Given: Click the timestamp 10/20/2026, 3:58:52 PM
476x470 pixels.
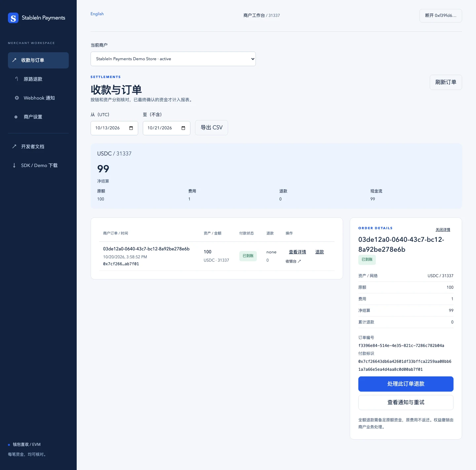Looking at the screenshot, I should [x=125, y=257].
